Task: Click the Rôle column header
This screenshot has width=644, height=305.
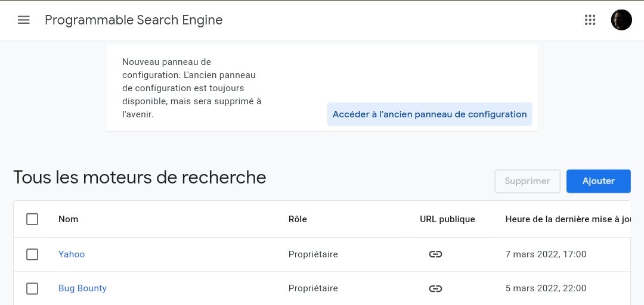Action: click(298, 219)
